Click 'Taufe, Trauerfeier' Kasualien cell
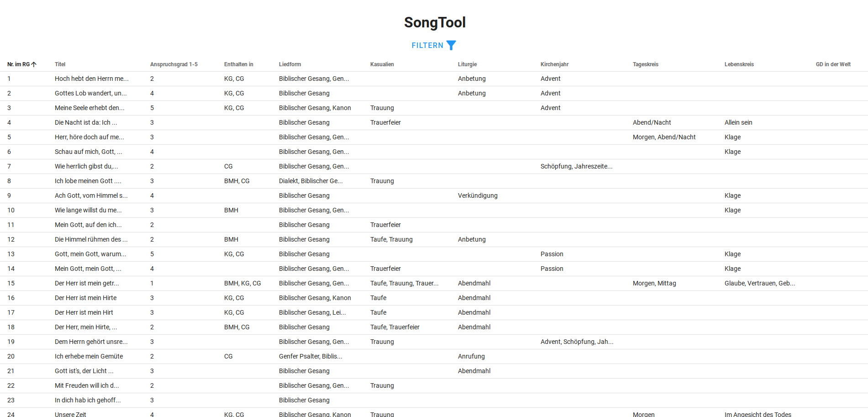 click(395, 327)
